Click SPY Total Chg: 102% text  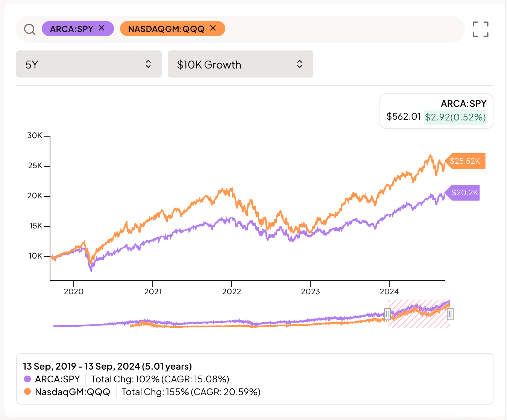(160, 379)
